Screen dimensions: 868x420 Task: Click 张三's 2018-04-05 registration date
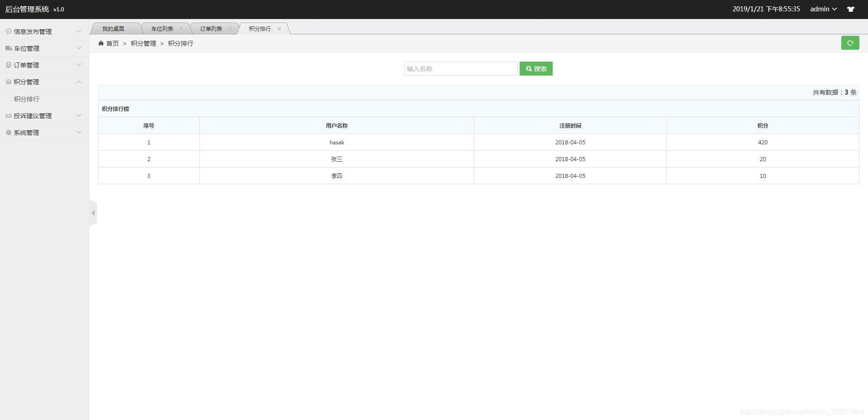570,159
